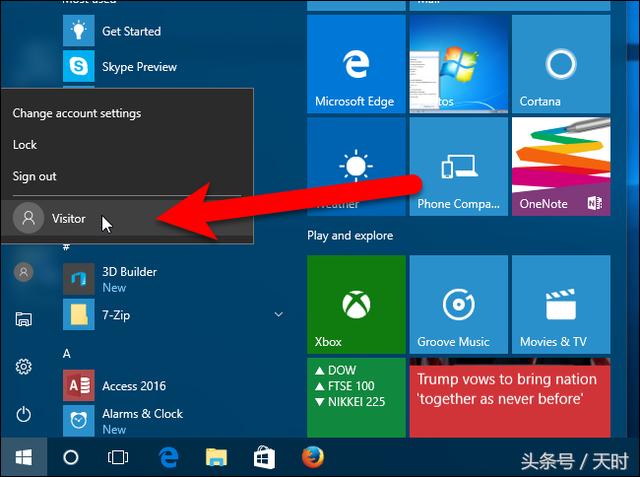This screenshot has width=640, height=477.
Task: Click the A letter group header
Action: pos(67,354)
